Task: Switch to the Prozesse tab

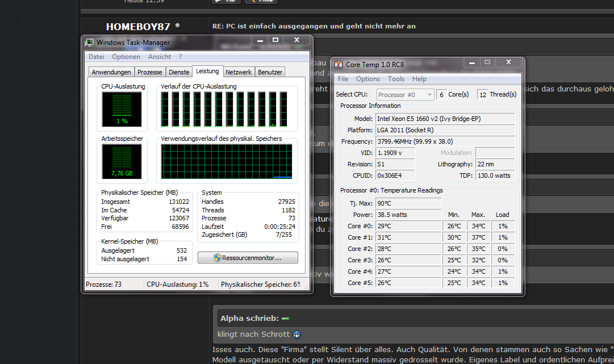Action: pos(150,72)
